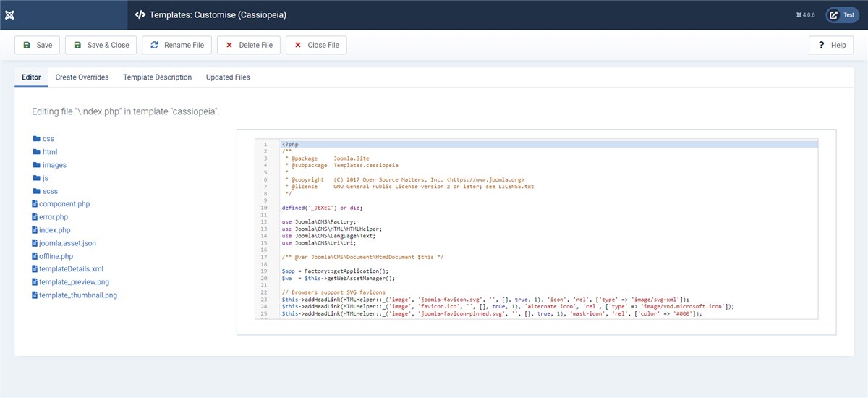
Task: Open the index.php file
Action: [x=54, y=230]
